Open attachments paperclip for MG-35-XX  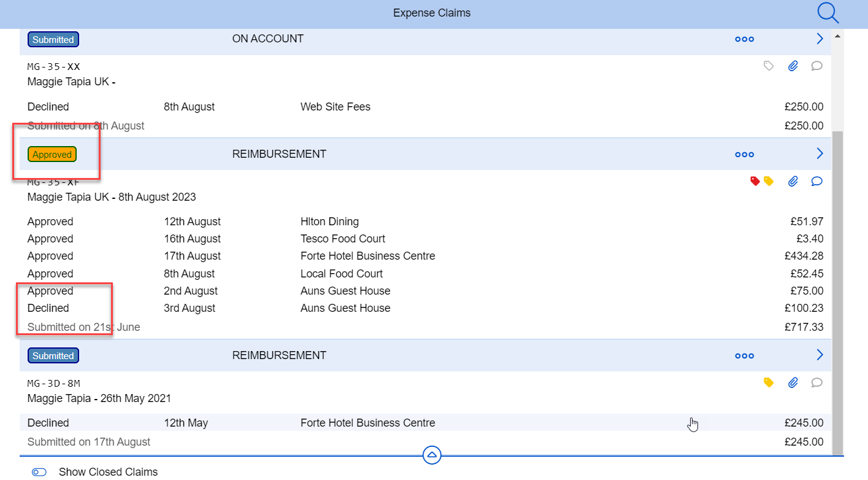793,66
